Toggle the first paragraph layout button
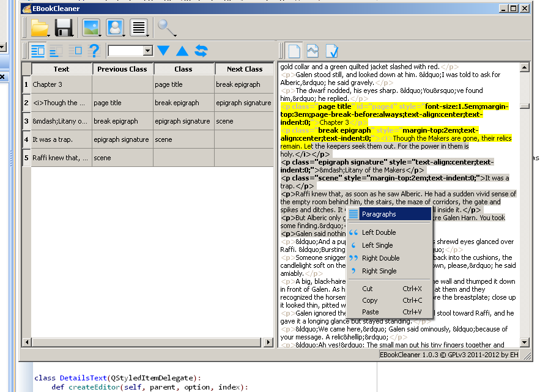Viewport: 540px width, 392px height. [x=38, y=51]
